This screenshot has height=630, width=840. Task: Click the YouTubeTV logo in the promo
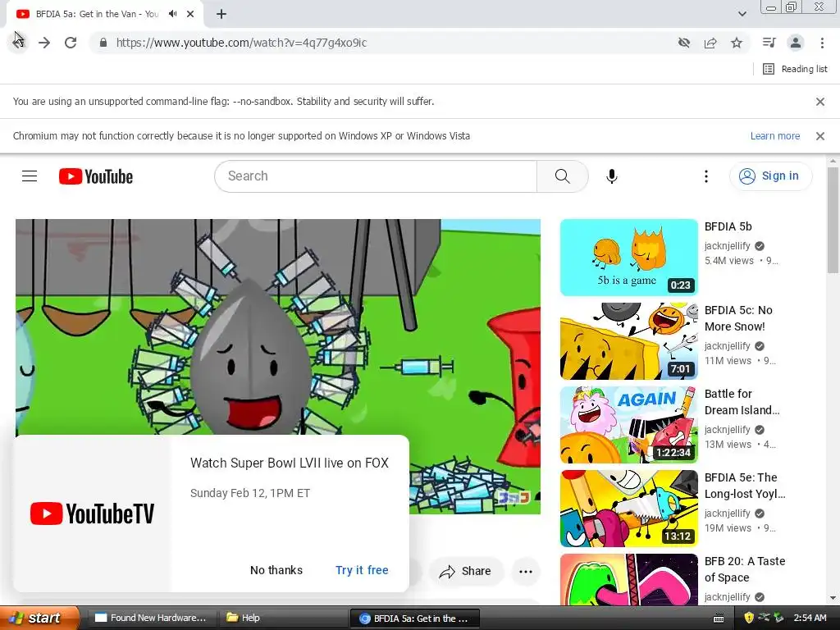(92, 514)
